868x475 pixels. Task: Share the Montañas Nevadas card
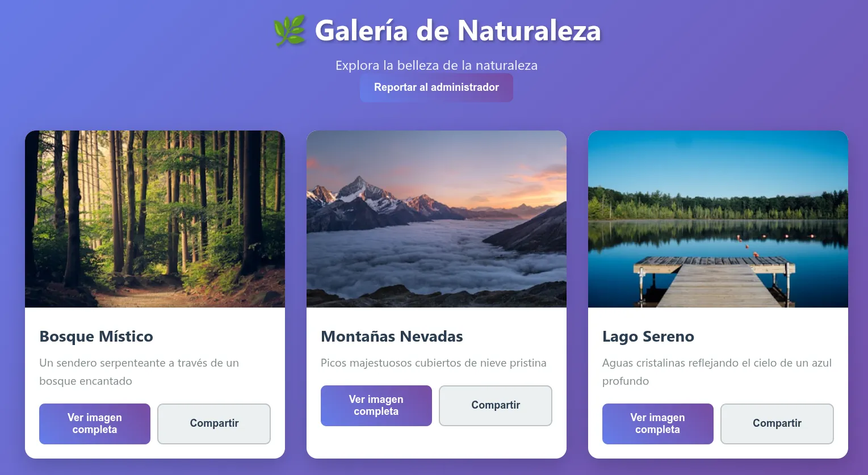(496, 406)
